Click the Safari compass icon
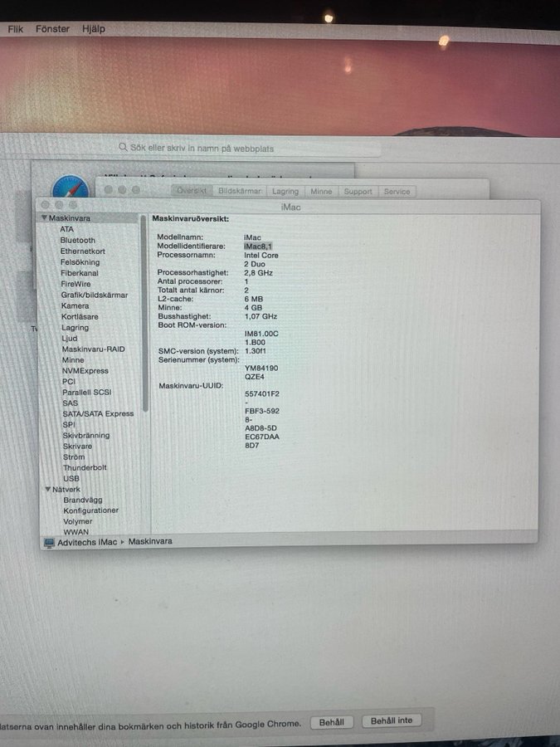 tap(69, 190)
